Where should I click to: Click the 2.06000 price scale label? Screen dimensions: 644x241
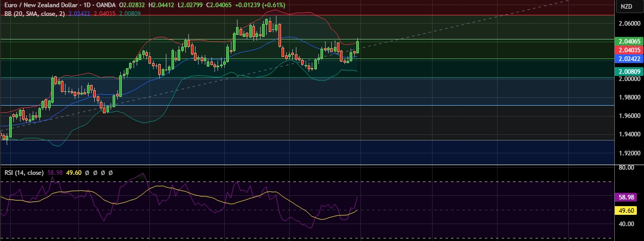[629, 24]
